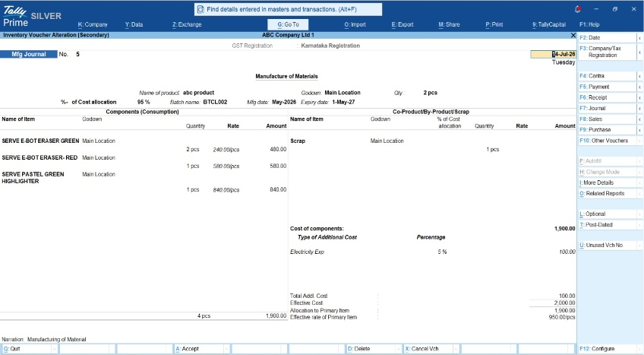
Task: Switch to F9: Purchase voucher
Action: click(608, 130)
